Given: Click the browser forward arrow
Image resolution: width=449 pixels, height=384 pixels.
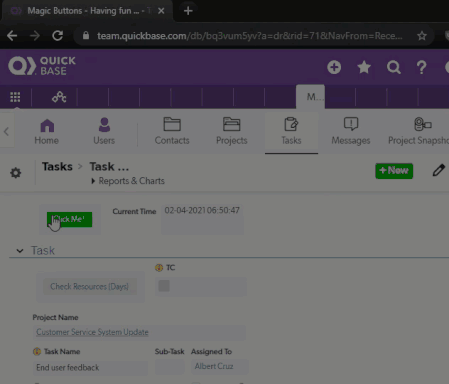Looking at the screenshot, I should coord(35,36).
